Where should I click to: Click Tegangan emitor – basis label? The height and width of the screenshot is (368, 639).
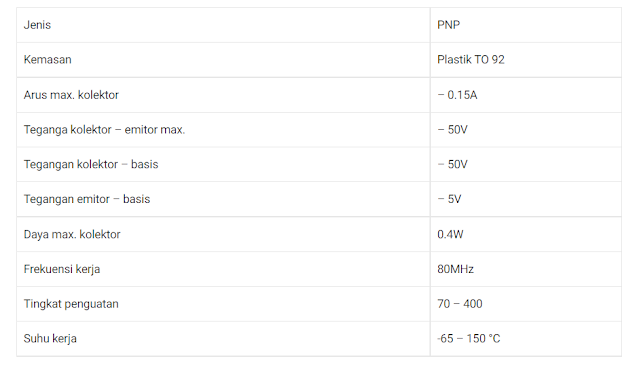pyautogui.click(x=87, y=199)
